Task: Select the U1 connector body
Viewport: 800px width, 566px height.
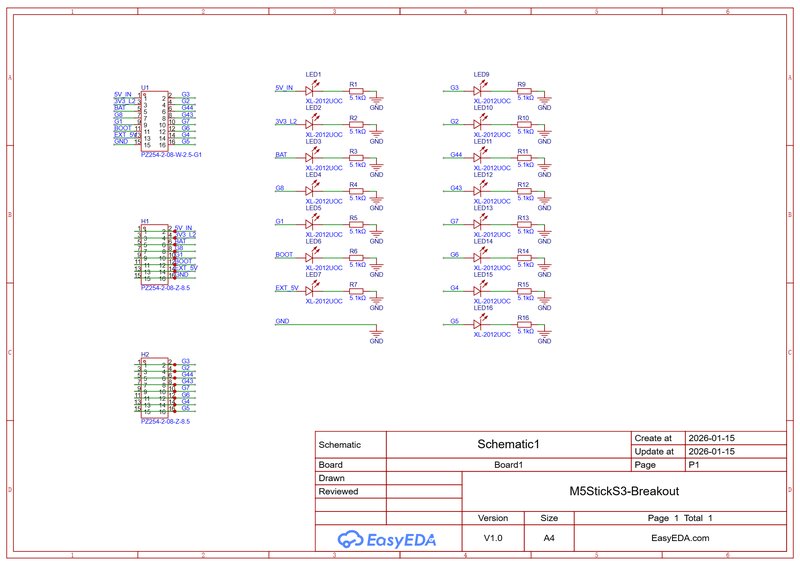Action: click(x=155, y=121)
